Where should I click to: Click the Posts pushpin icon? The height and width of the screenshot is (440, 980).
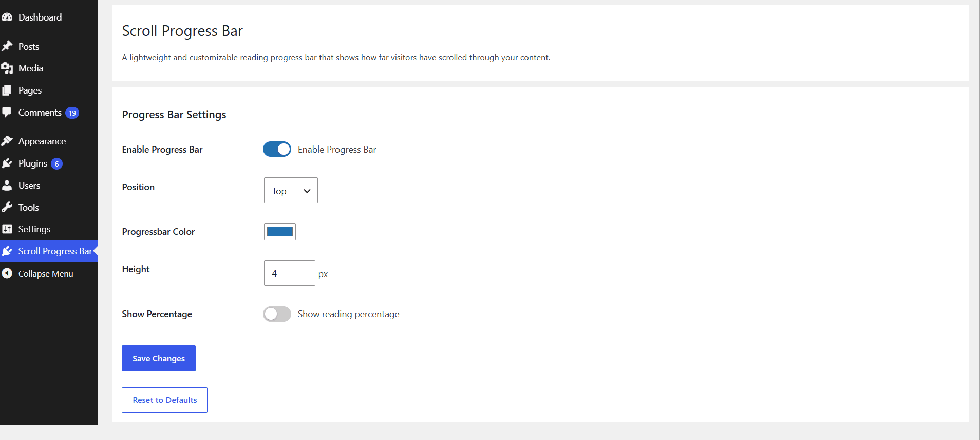pos(7,46)
